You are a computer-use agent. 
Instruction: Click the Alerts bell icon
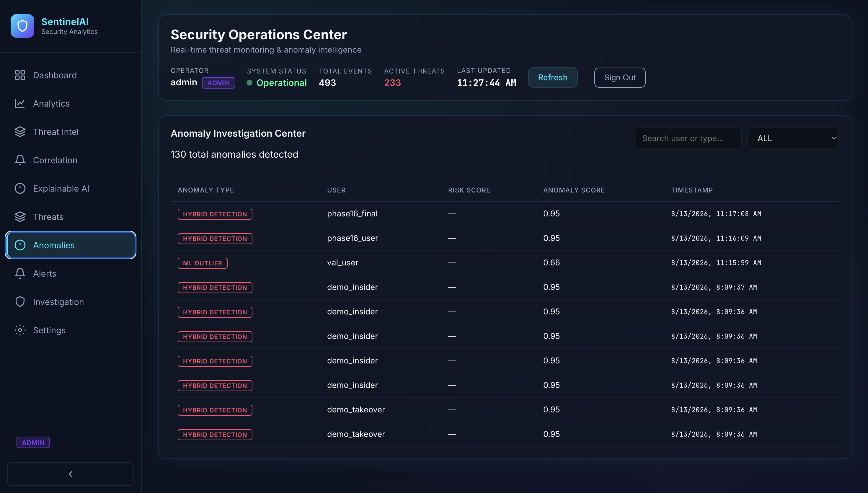tap(20, 274)
